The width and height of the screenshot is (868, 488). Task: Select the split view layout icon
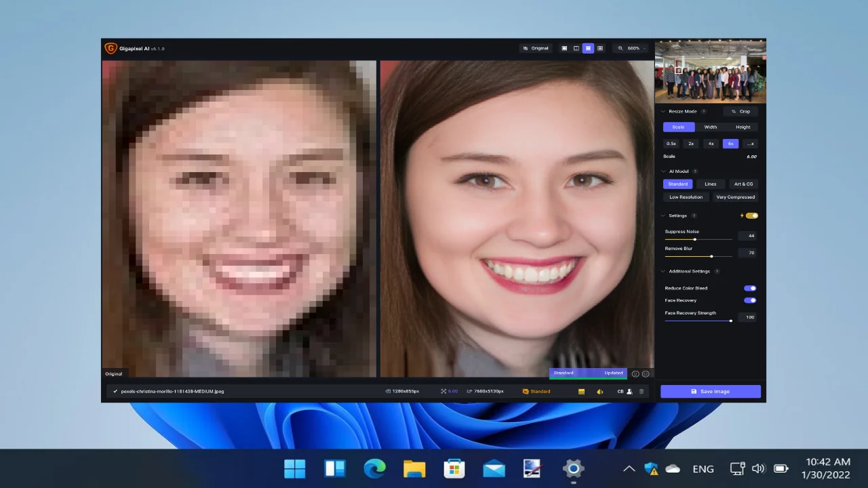pyautogui.click(x=576, y=48)
